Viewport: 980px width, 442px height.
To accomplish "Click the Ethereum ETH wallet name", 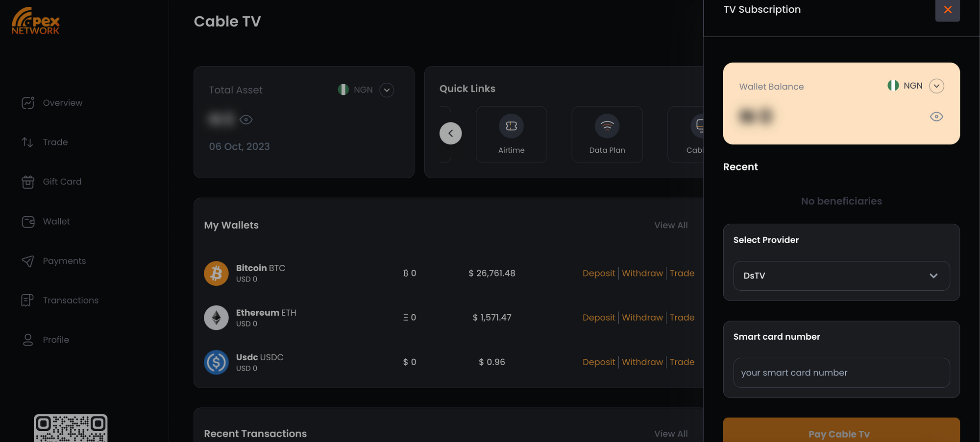I will [266, 313].
